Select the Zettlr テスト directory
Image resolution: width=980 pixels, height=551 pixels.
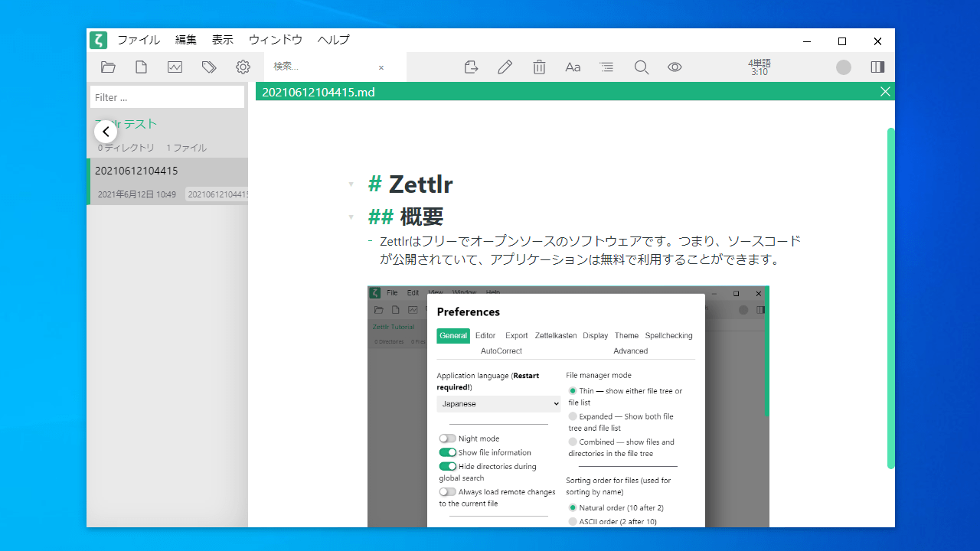pyautogui.click(x=126, y=124)
